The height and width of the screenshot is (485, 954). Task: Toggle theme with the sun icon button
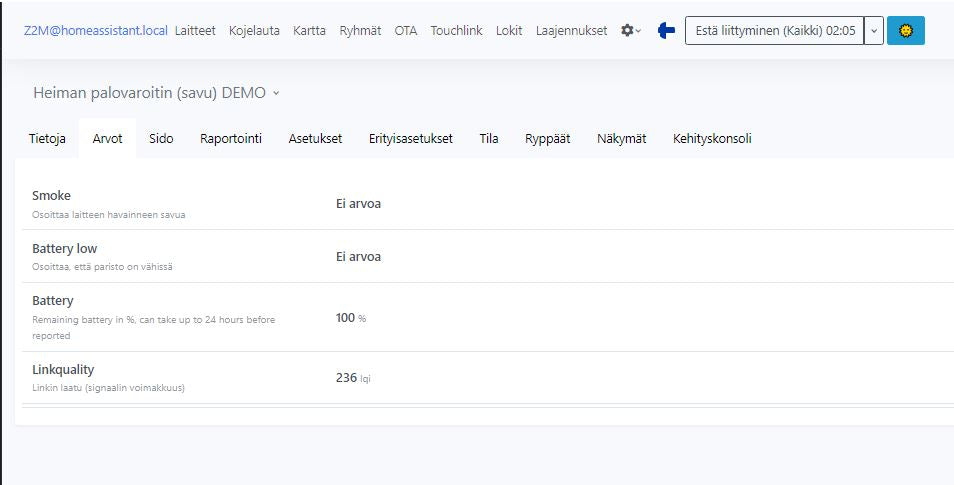[x=906, y=30]
